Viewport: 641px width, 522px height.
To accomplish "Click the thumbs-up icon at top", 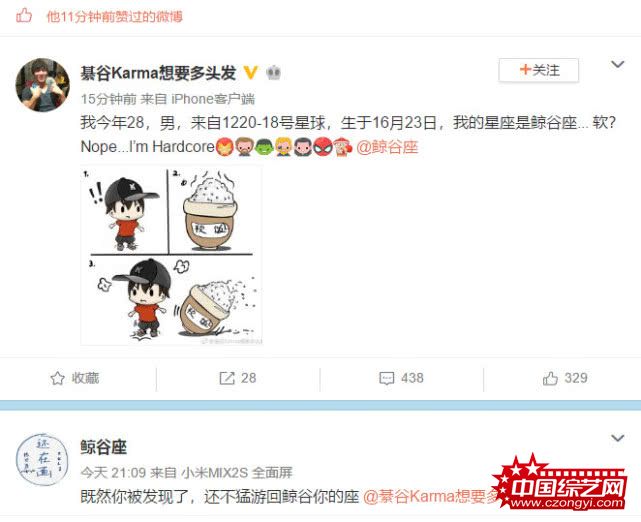I will pyautogui.click(x=24, y=16).
